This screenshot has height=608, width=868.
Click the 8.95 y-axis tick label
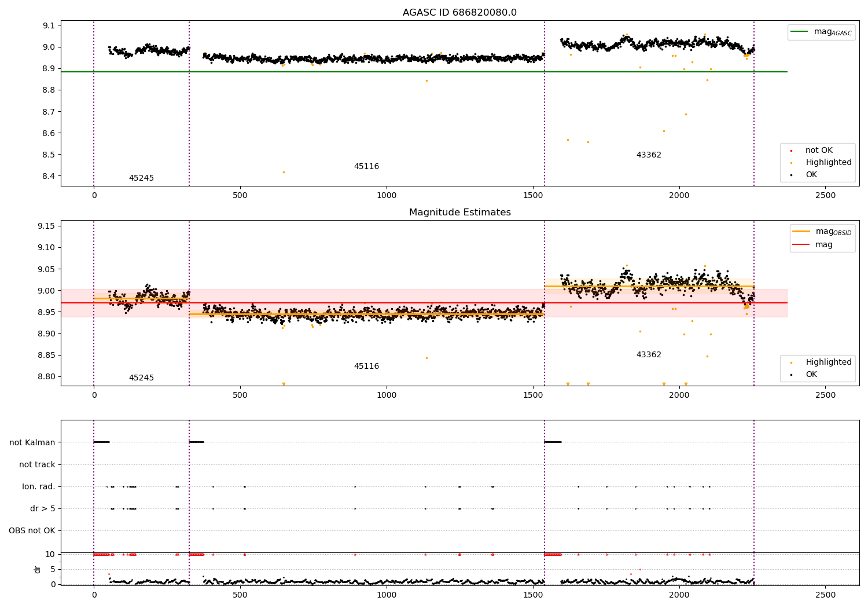[x=46, y=312]
